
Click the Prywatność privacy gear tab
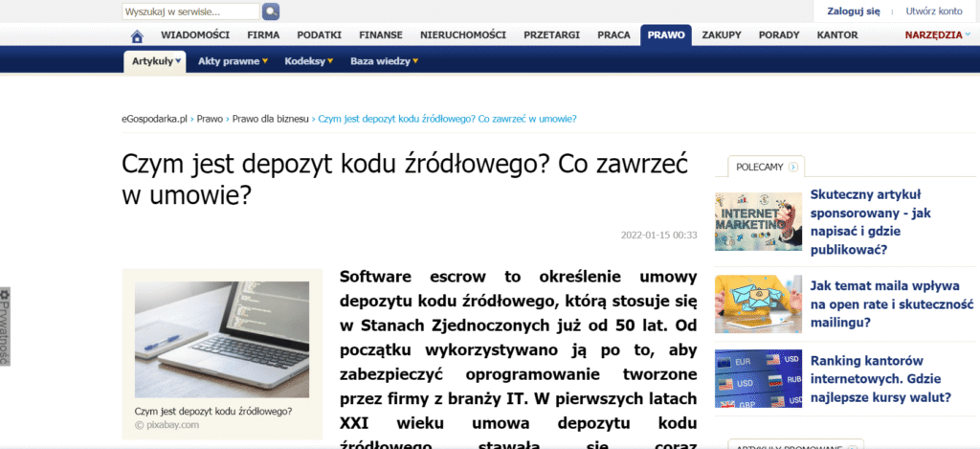tap(6, 326)
